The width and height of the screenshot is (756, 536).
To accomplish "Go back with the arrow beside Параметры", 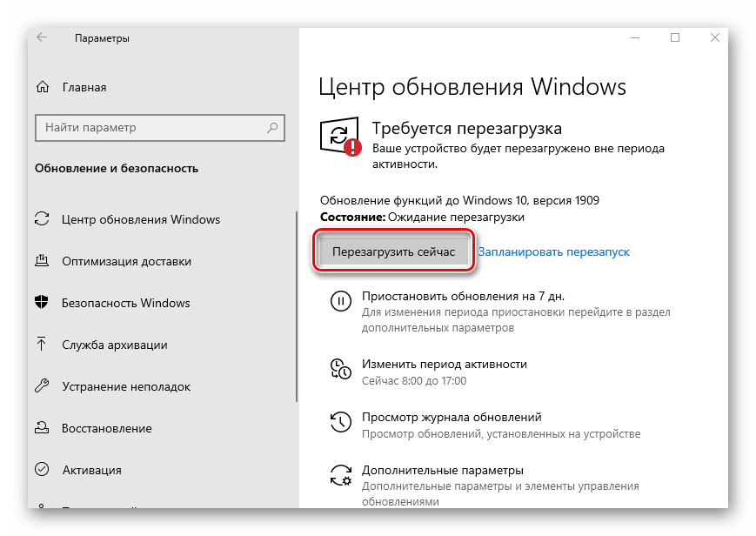I will click(x=42, y=37).
